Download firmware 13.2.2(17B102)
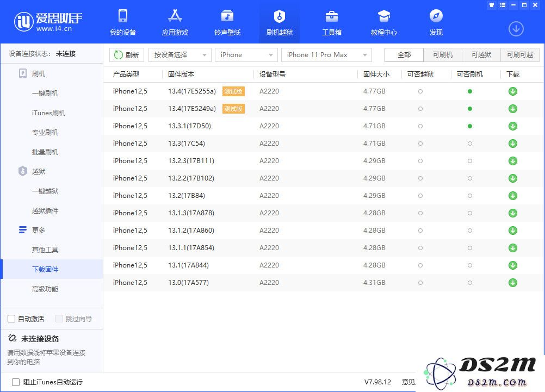Viewport: 545px width, 392px height. tap(513, 178)
